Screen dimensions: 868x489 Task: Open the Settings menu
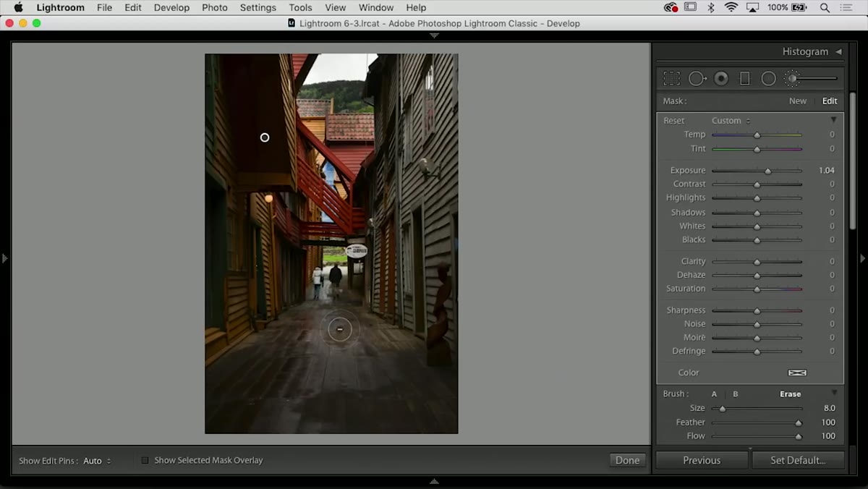258,7
